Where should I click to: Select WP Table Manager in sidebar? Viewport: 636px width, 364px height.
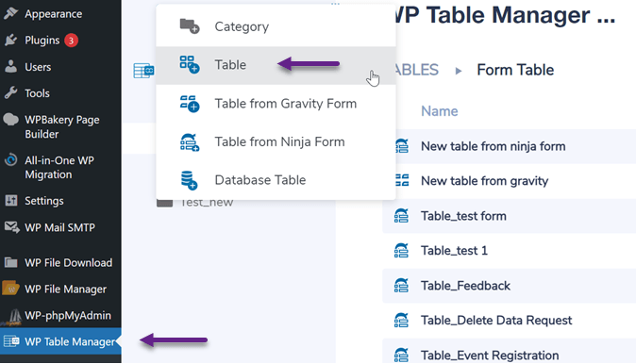60,341
